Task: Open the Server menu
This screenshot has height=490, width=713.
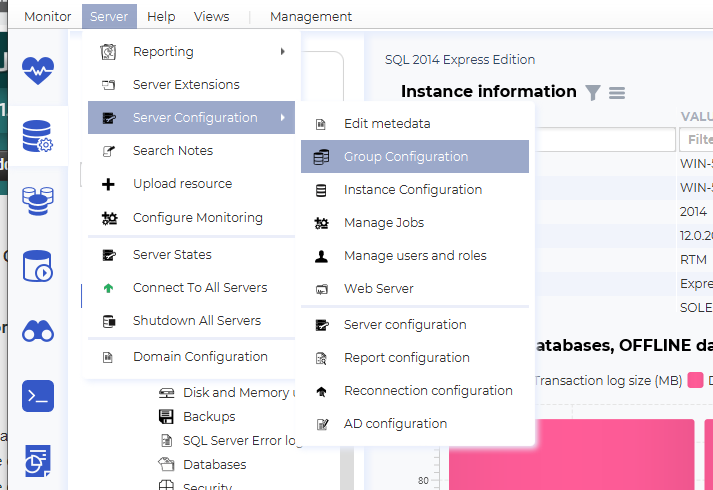Action: (x=108, y=17)
